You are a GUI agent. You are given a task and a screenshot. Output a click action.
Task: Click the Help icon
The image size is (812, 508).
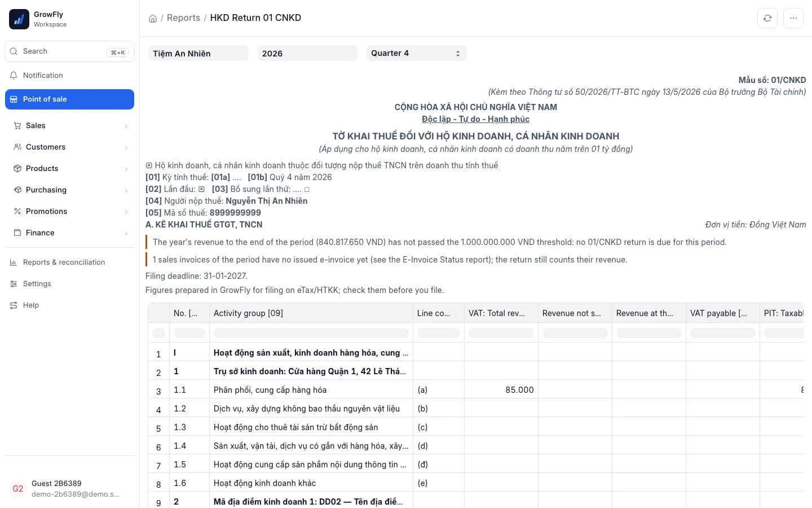[x=14, y=305]
